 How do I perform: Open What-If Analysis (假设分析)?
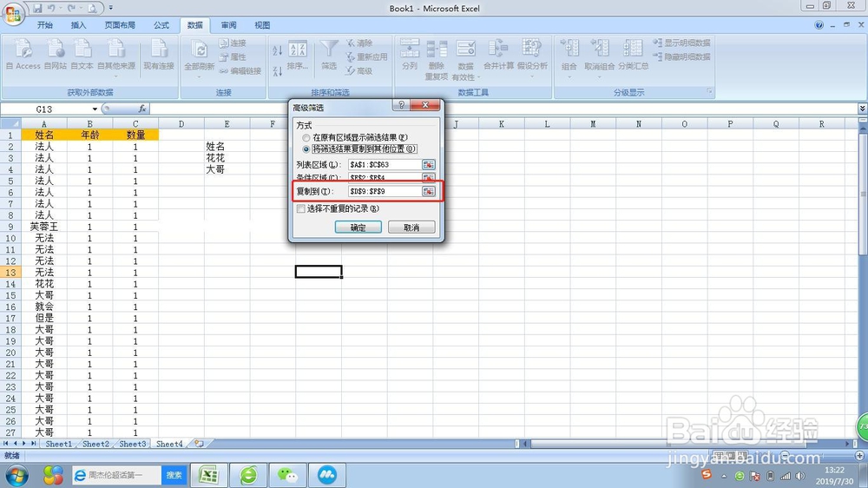[x=532, y=56]
